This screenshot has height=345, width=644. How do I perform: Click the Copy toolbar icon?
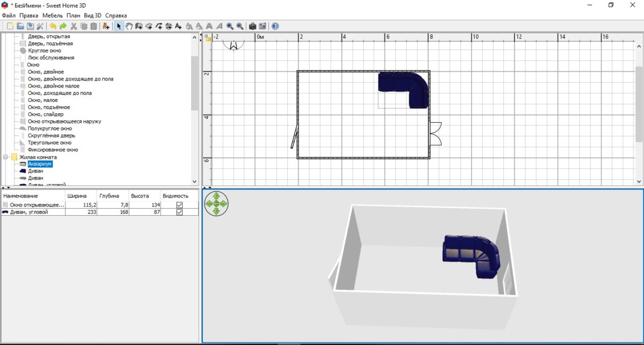point(83,26)
